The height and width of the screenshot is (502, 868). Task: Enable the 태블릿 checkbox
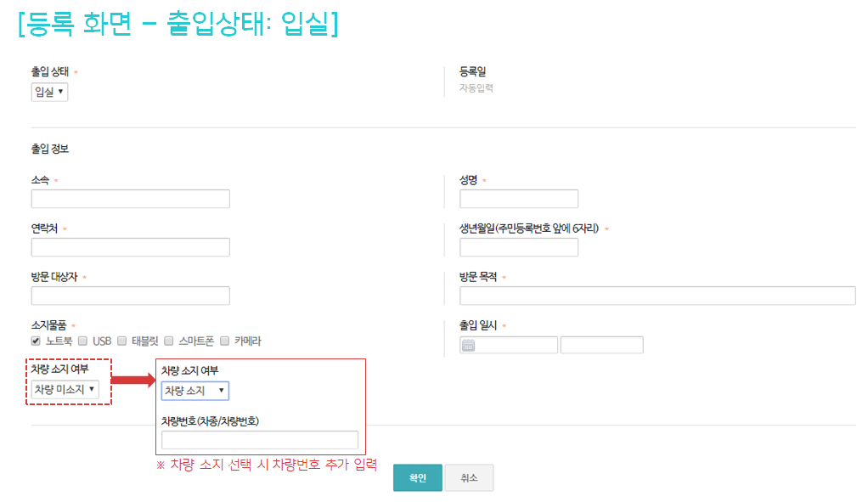[122, 341]
